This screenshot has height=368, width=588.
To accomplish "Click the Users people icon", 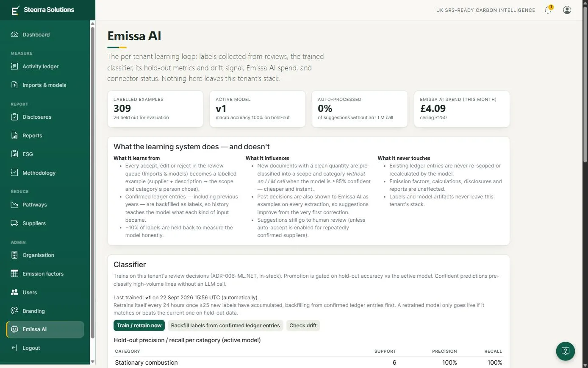I will coord(14,293).
